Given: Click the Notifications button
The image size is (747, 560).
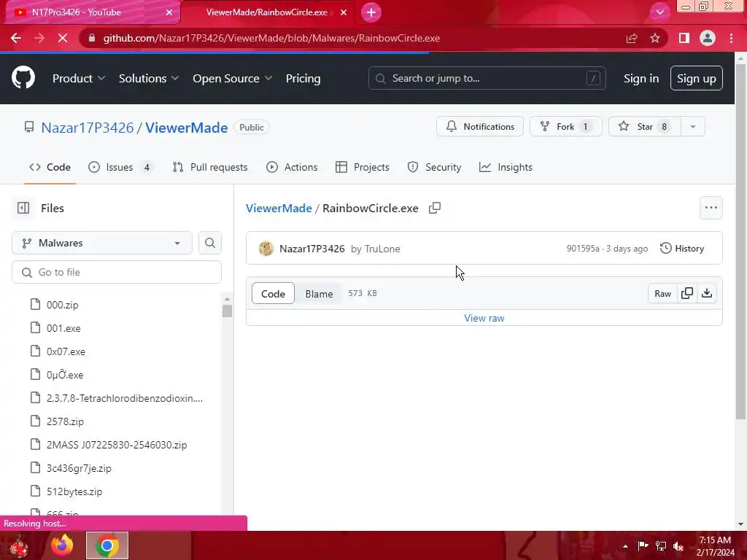Looking at the screenshot, I should pos(480,127).
